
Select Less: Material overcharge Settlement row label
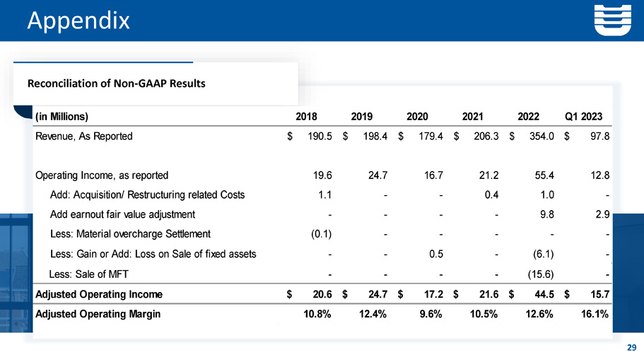131,234
